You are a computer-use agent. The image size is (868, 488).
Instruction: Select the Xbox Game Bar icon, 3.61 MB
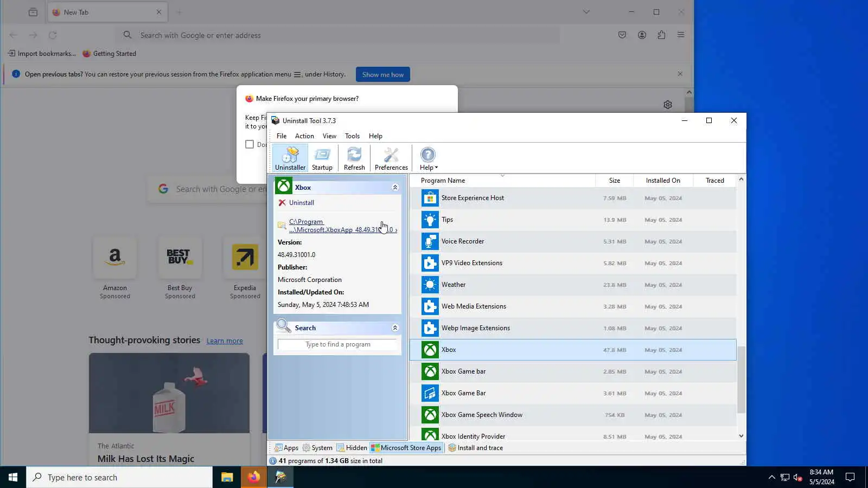click(430, 393)
